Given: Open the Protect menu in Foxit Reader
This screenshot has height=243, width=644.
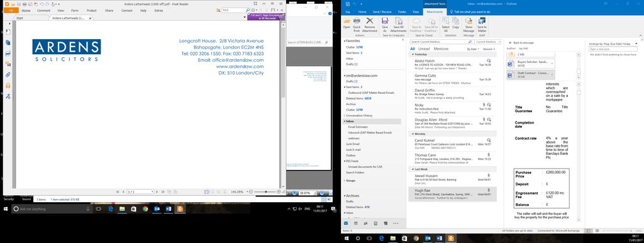Looking at the screenshot, I should 92,10.
